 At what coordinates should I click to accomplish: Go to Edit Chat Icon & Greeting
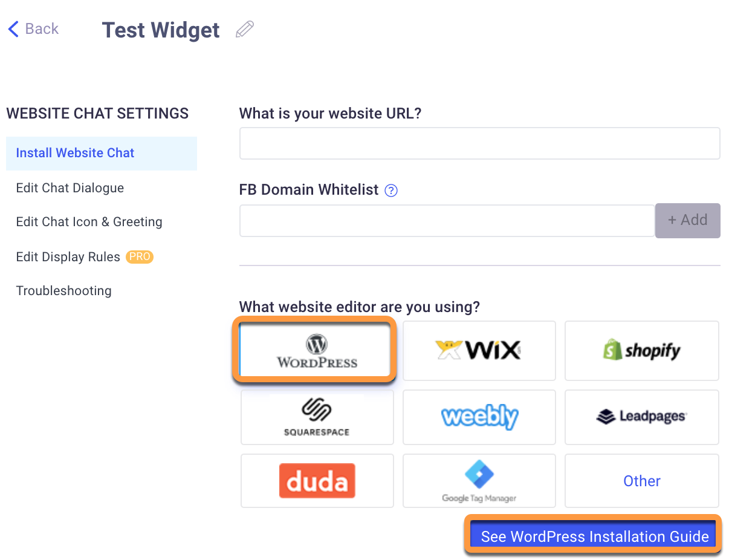(89, 222)
